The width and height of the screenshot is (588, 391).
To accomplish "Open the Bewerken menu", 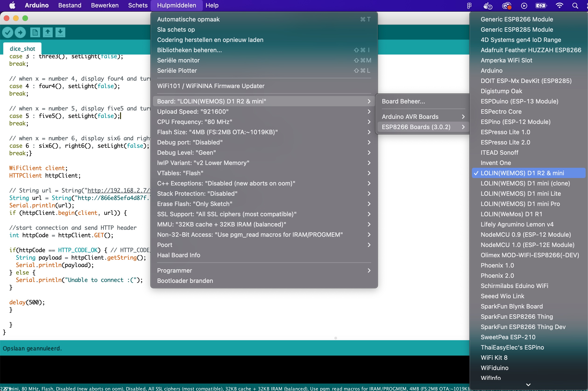I will (x=105, y=5).
